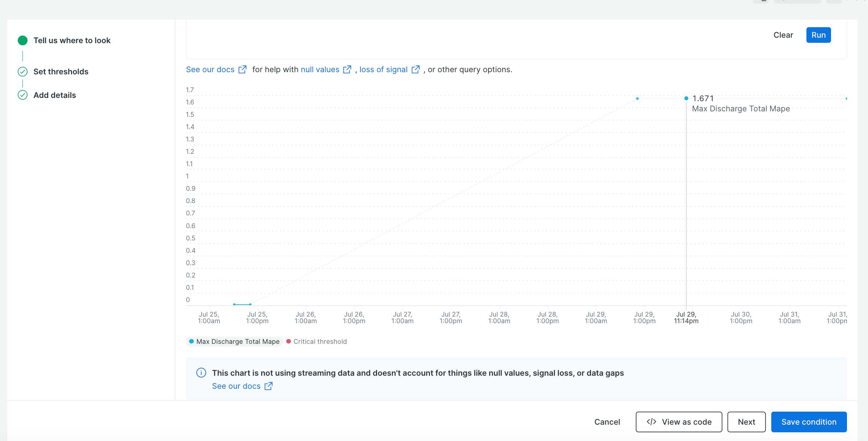The width and height of the screenshot is (868, 441).
Task: Click the '1.671' tooltip value text
Action: (703, 98)
